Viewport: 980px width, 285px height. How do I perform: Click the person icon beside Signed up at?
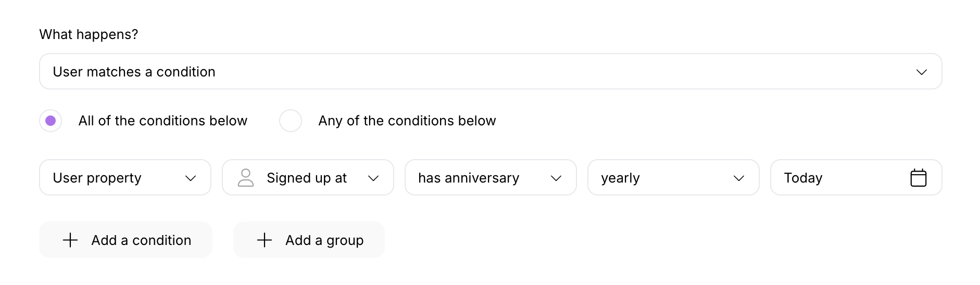point(245,178)
